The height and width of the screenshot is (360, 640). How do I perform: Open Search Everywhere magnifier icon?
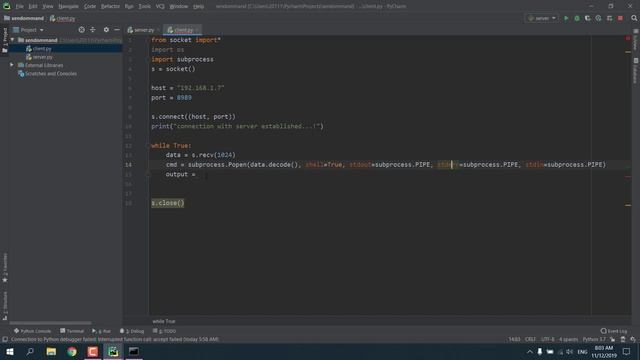click(634, 18)
